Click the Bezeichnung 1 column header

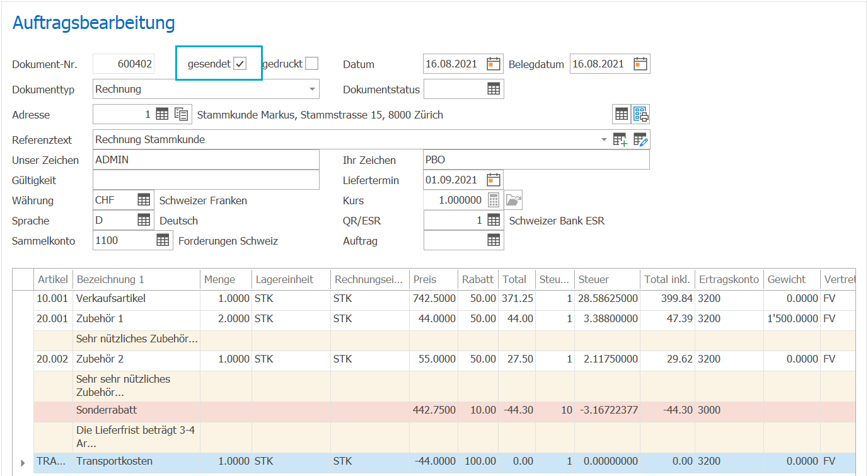click(137, 279)
